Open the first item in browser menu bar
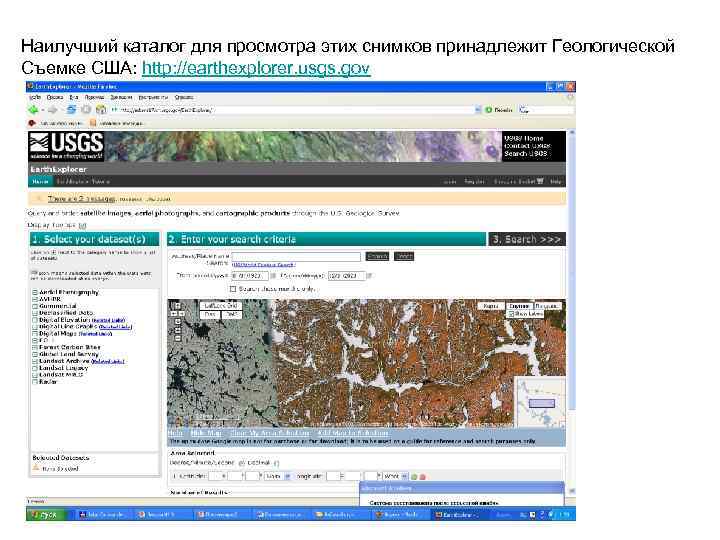This screenshot has height=540, width=720. (35, 97)
